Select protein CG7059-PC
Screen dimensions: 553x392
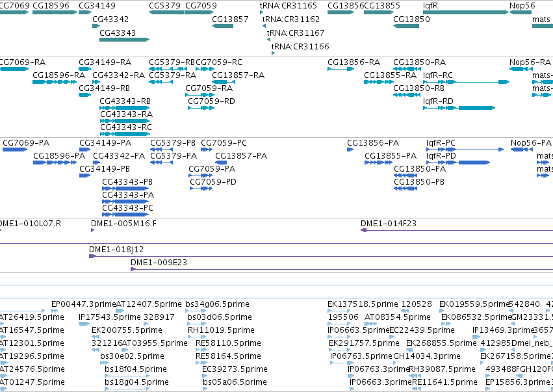click(x=224, y=143)
